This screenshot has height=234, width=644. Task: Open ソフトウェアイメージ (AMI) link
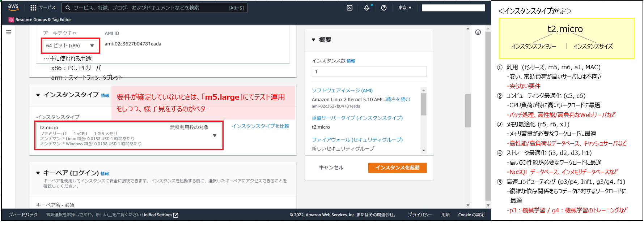coord(342,90)
